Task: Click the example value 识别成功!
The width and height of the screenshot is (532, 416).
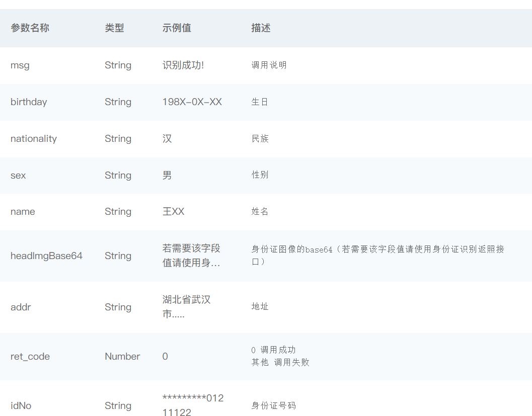Action: (183, 65)
